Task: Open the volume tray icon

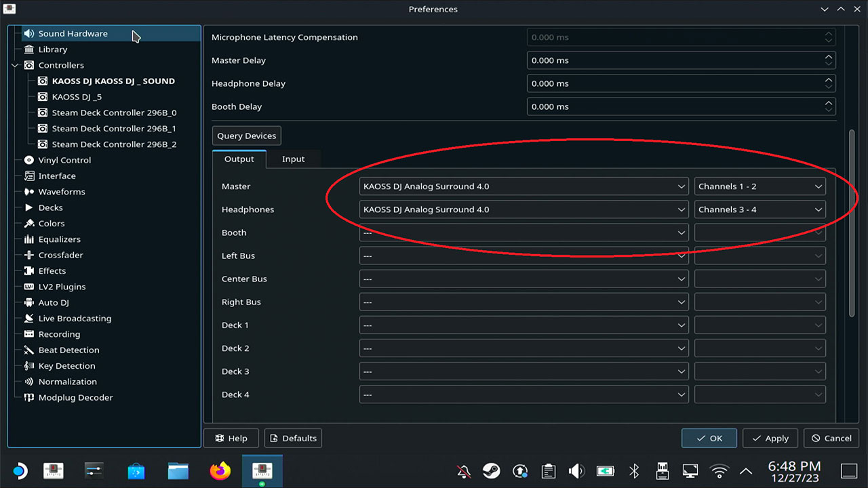Action: 577,471
